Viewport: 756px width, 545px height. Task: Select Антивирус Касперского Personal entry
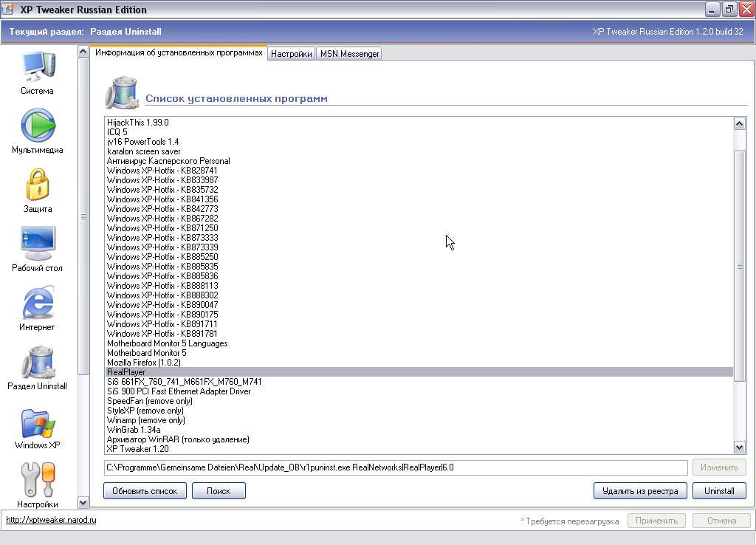(419, 161)
